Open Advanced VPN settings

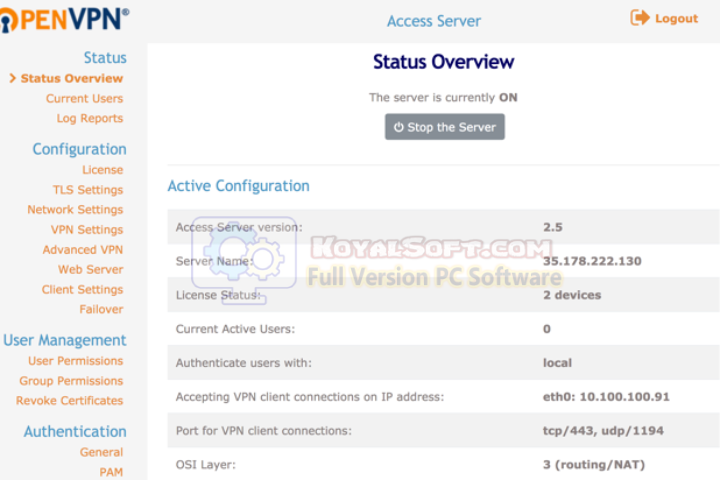pyautogui.click(x=83, y=250)
